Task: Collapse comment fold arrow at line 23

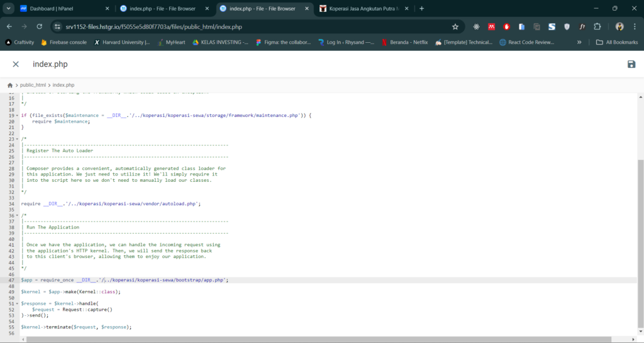Action: tap(17, 139)
